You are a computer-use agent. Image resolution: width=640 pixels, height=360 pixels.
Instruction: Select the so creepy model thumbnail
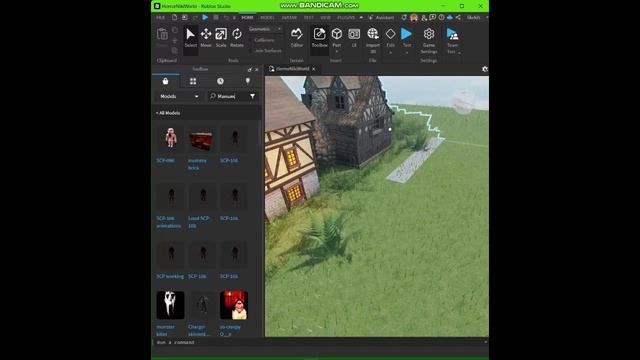[x=234, y=305]
